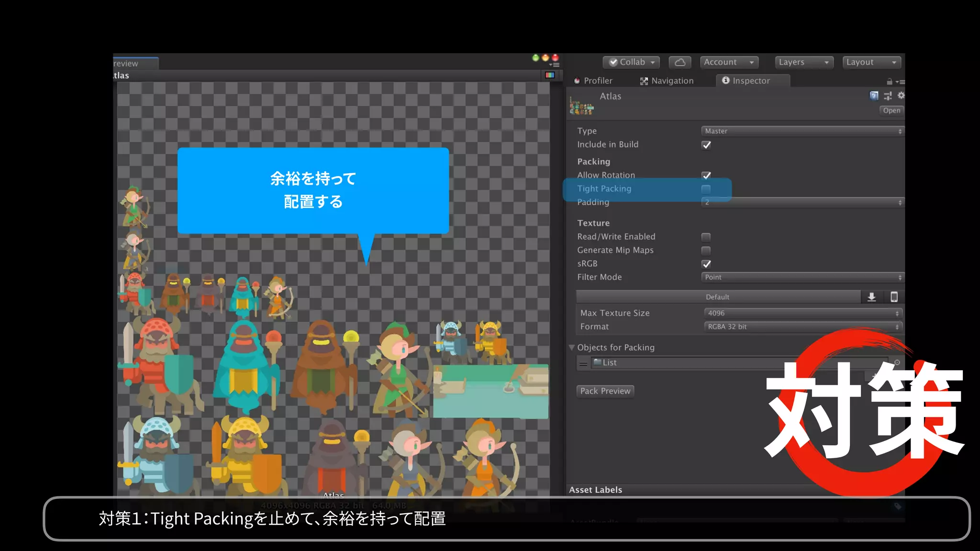Collapse Objects for Packing section
980x551 pixels.
tap(572, 348)
